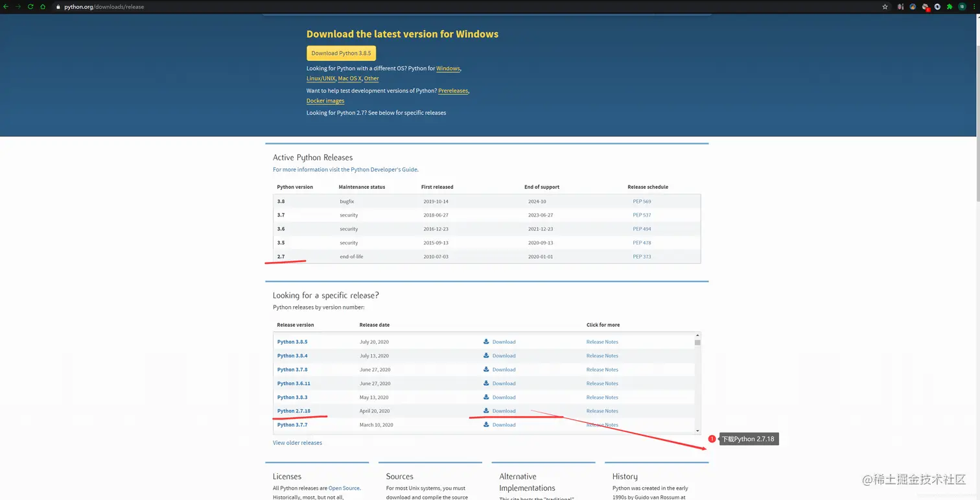980x500 pixels.
Task: Click the download icon for Python 3.6.11
Action: pos(486,383)
